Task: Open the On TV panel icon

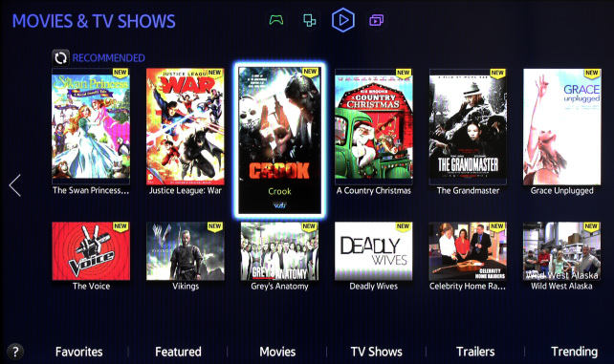Action: coord(376,20)
